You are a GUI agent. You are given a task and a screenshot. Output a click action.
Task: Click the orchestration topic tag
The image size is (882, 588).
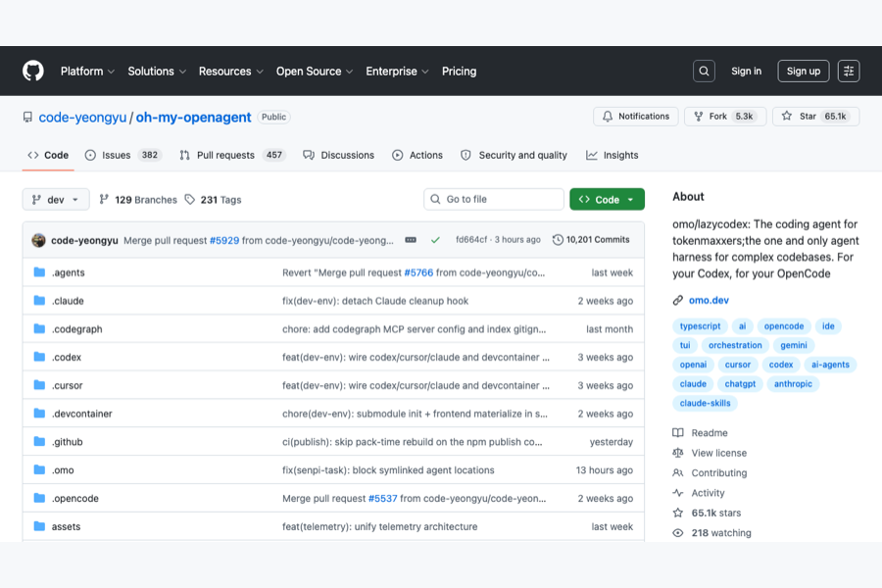tap(735, 346)
